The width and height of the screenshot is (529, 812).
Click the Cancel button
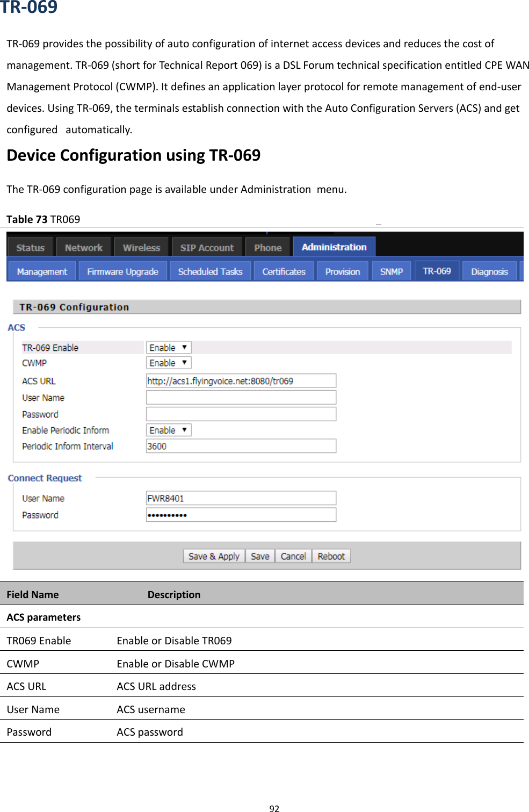[x=293, y=556]
